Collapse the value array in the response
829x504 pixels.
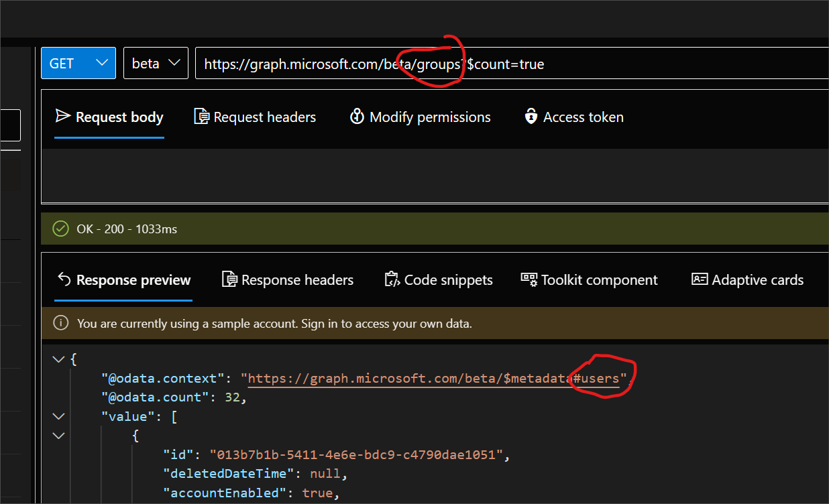pyautogui.click(x=58, y=416)
